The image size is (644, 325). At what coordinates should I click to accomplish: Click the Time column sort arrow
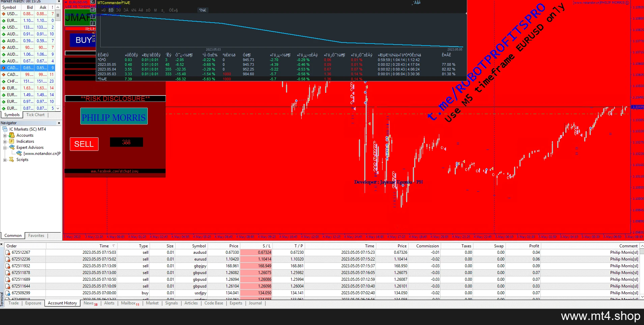tap(114, 246)
